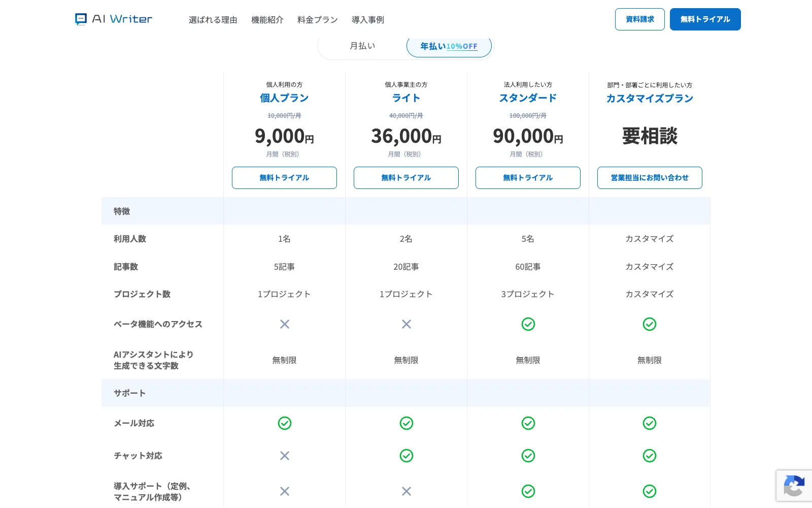Click the 導入サポート cross icon under ライト
This screenshot has height=508, width=812.
click(x=407, y=491)
